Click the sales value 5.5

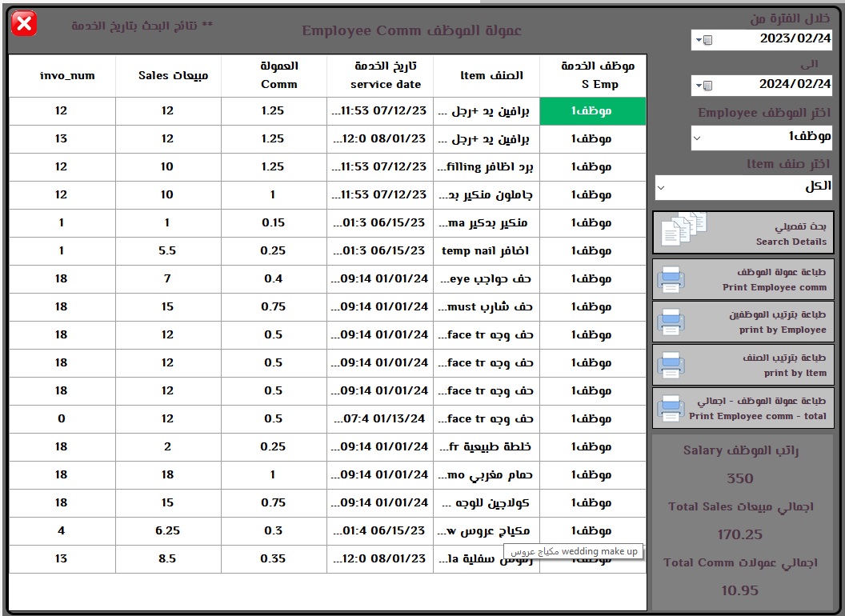[168, 251]
